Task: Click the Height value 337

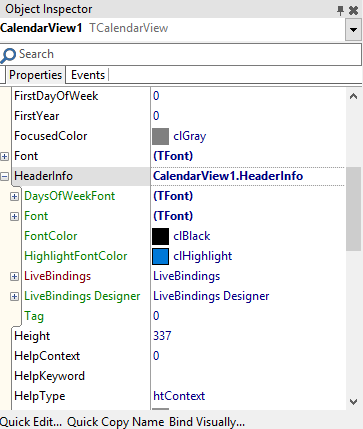Action: pyautogui.click(x=162, y=336)
